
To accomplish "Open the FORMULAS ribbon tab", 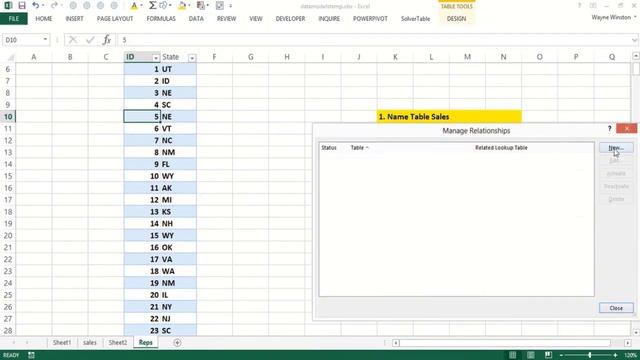I will click(161, 19).
